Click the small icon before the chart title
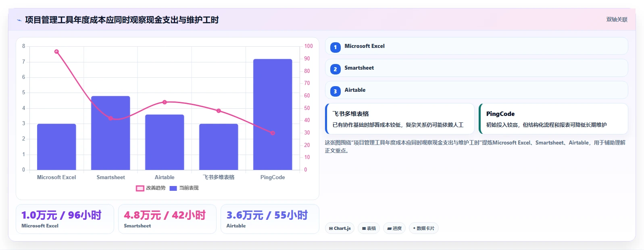Screen dimensions: 644x250 tap(19, 20)
